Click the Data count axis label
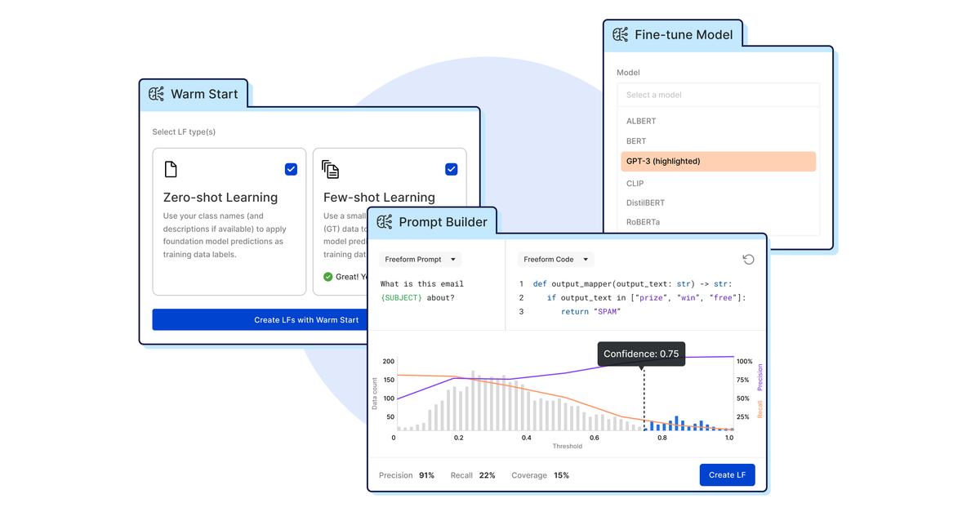980x512 pixels. click(x=376, y=393)
